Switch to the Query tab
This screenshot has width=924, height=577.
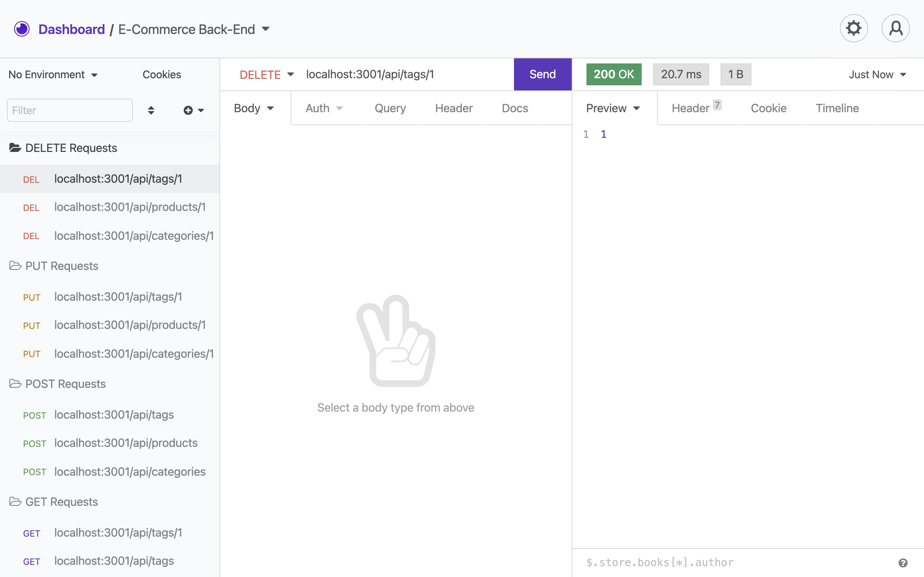(390, 108)
